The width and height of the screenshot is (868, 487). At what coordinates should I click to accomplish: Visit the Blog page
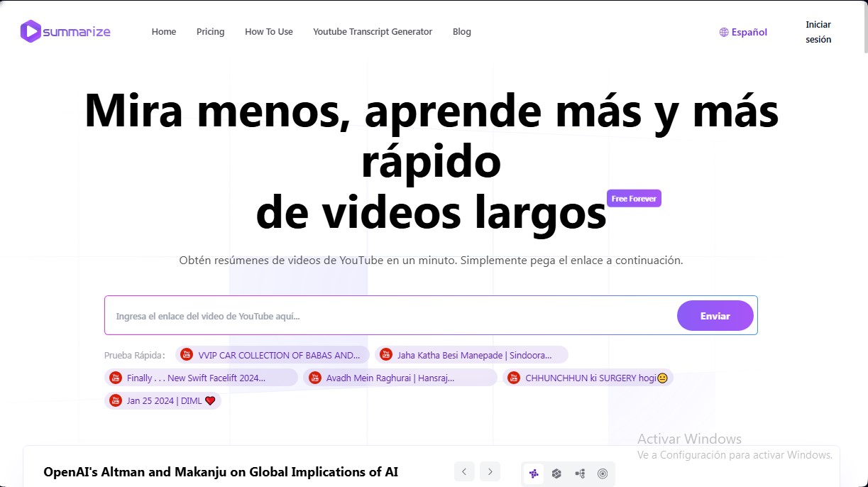[x=462, y=32]
